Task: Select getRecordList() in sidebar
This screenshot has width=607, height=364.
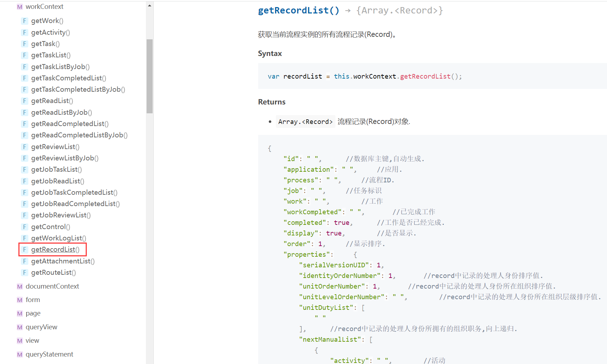Action: point(55,250)
